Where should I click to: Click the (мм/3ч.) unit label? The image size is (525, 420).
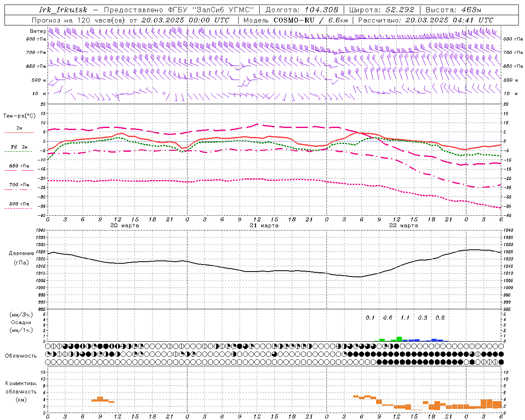(21, 315)
